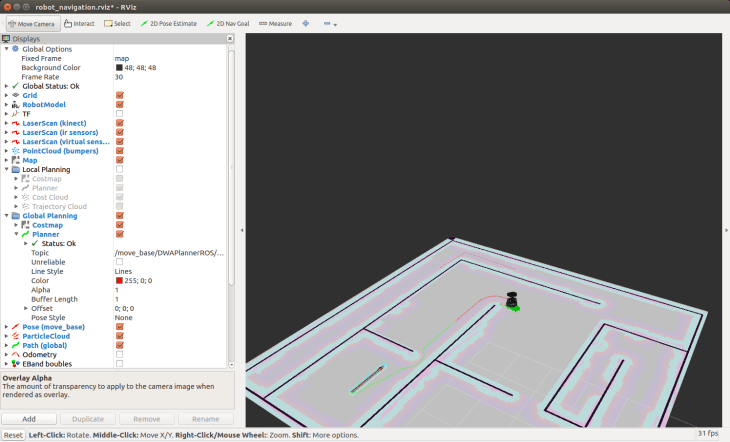Click the blue Focus Camera crosshair icon

[306, 23]
